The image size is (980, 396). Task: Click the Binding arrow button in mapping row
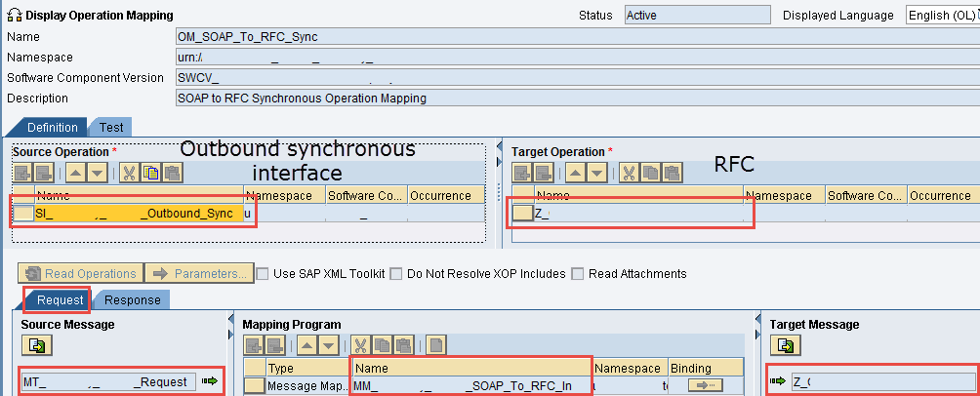(x=705, y=385)
